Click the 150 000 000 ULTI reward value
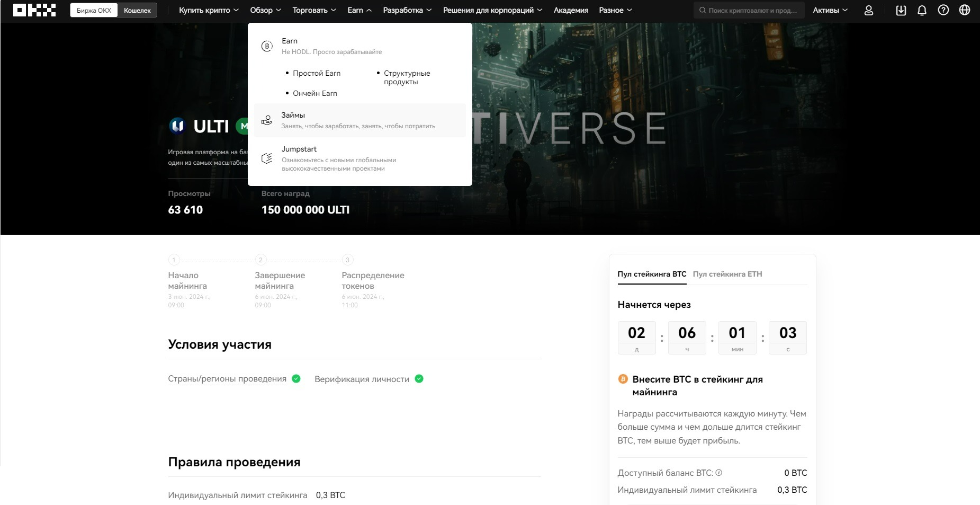 [x=305, y=210]
